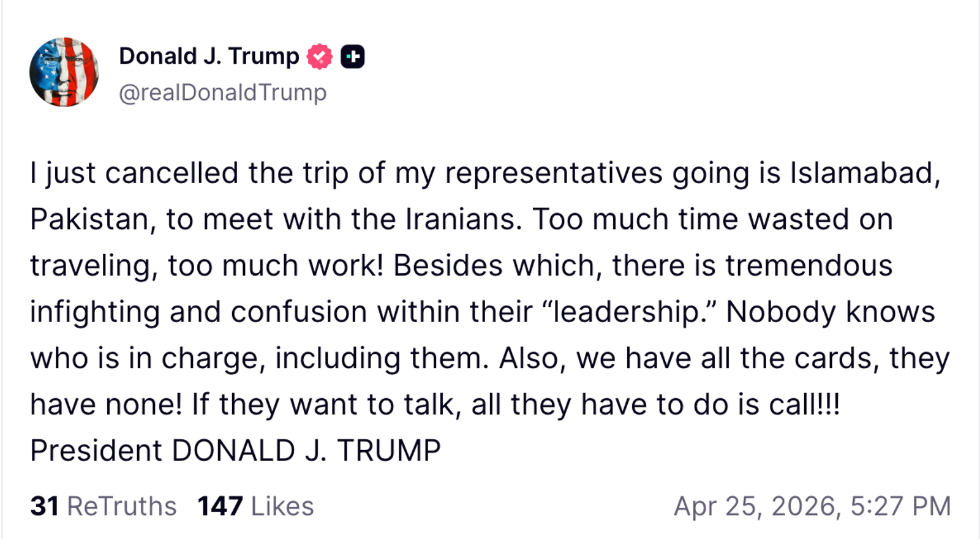The width and height of the screenshot is (980, 539).
Task: Click the 147 count number
Action: click(220, 507)
